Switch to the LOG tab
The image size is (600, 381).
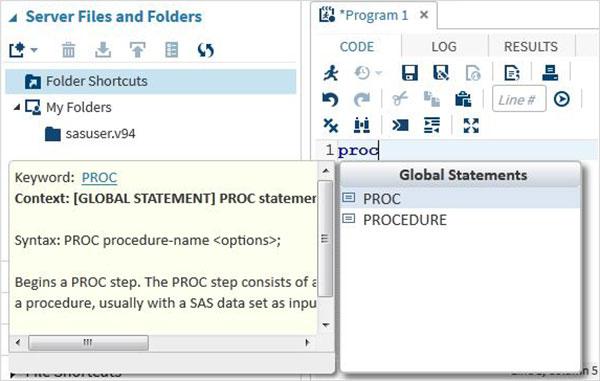click(444, 47)
